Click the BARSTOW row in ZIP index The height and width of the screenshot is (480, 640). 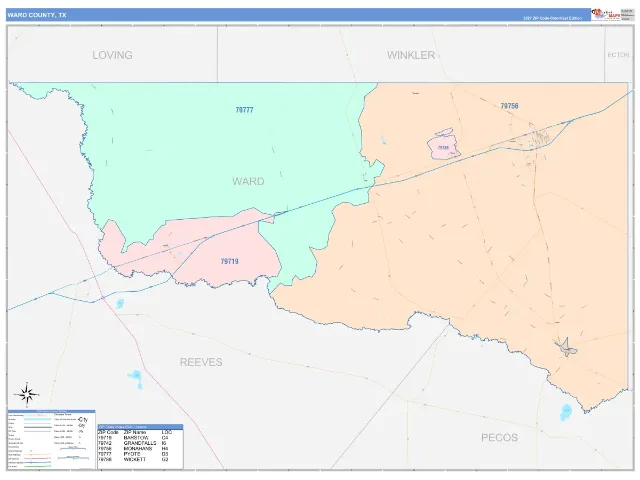click(x=136, y=438)
